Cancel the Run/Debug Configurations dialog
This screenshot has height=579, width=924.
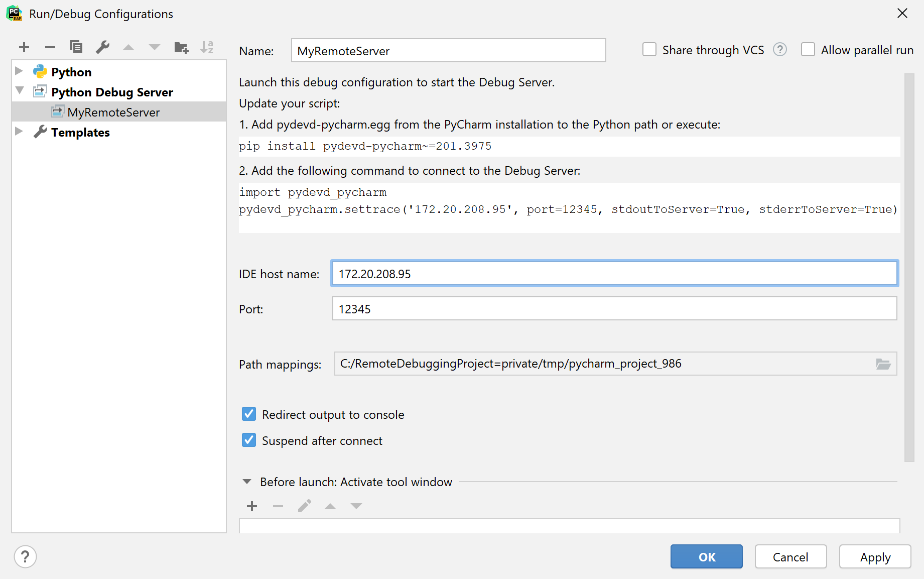[790, 556]
